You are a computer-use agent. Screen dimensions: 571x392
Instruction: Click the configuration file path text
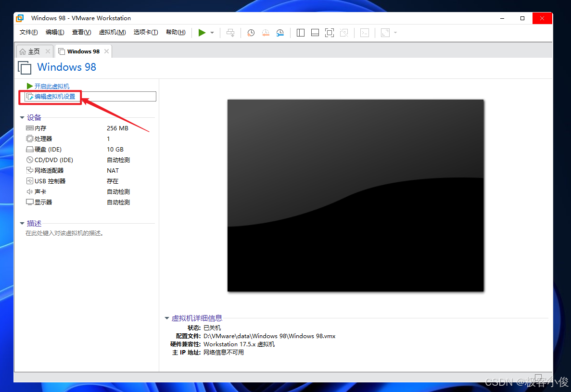(x=269, y=336)
